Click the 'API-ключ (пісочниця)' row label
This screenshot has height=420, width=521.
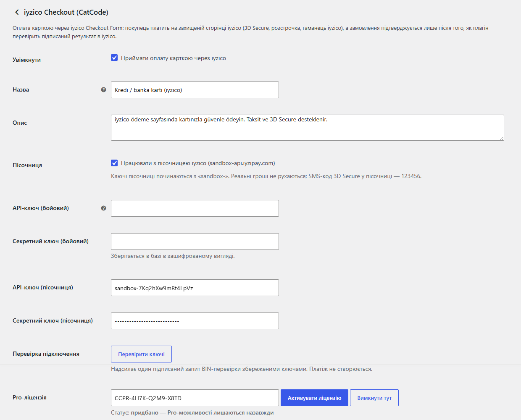(x=43, y=287)
